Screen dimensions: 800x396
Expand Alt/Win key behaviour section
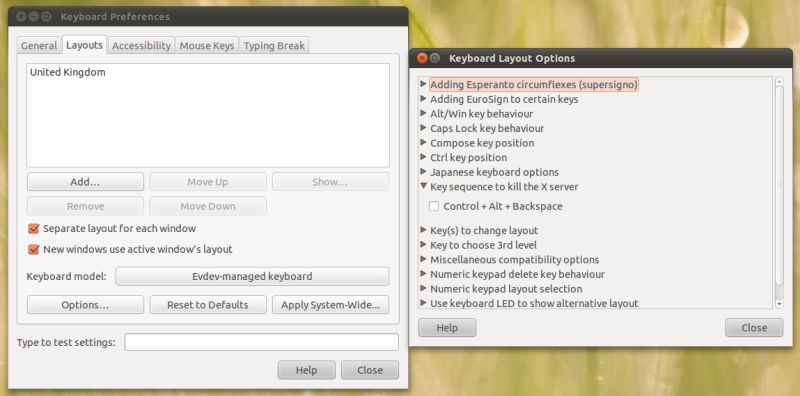(x=423, y=113)
